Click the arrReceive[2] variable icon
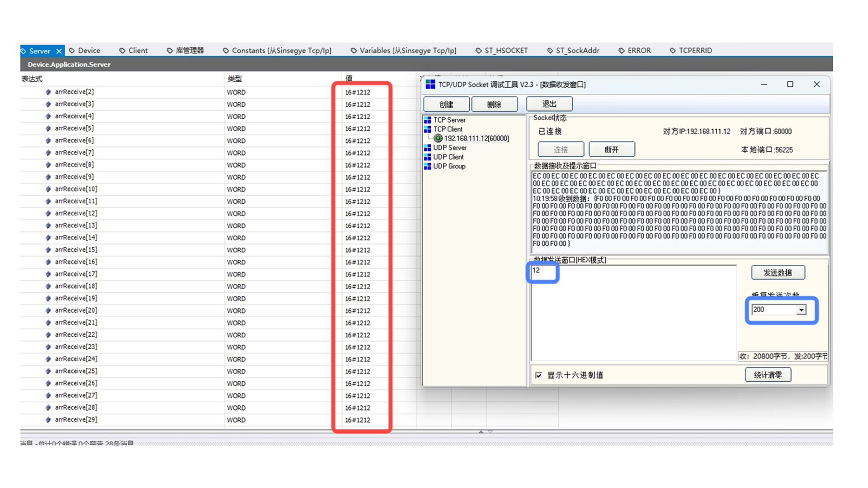This screenshot has height=488, width=868. pos(48,92)
